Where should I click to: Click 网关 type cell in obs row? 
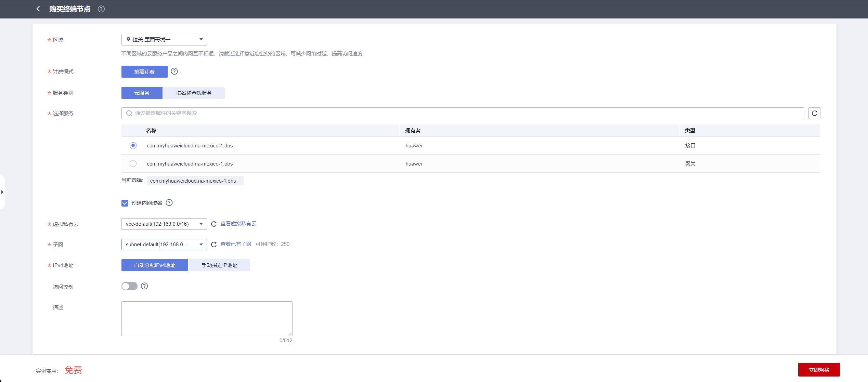coord(690,164)
